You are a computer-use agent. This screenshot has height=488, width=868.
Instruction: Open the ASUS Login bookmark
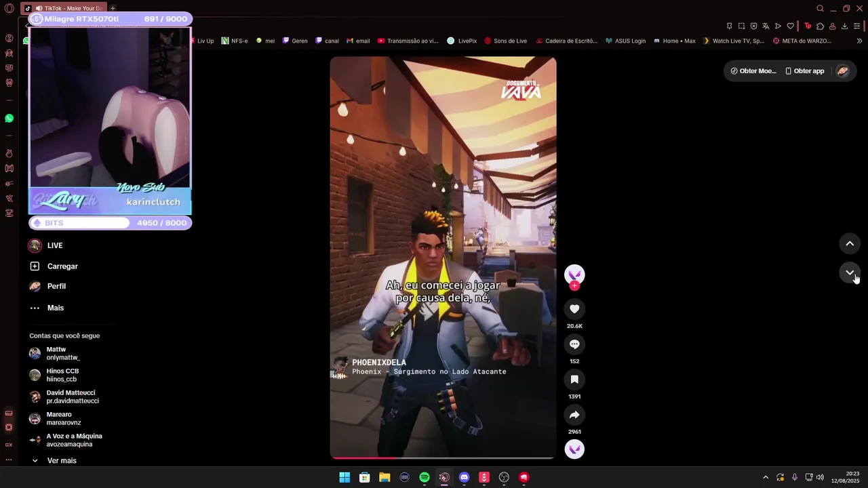(625, 41)
